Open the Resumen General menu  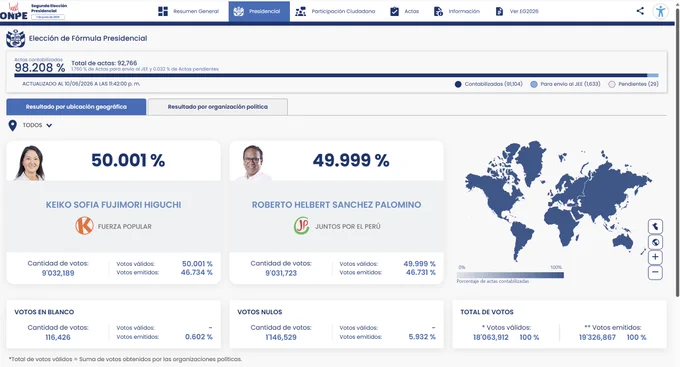[x=189, y=11]
